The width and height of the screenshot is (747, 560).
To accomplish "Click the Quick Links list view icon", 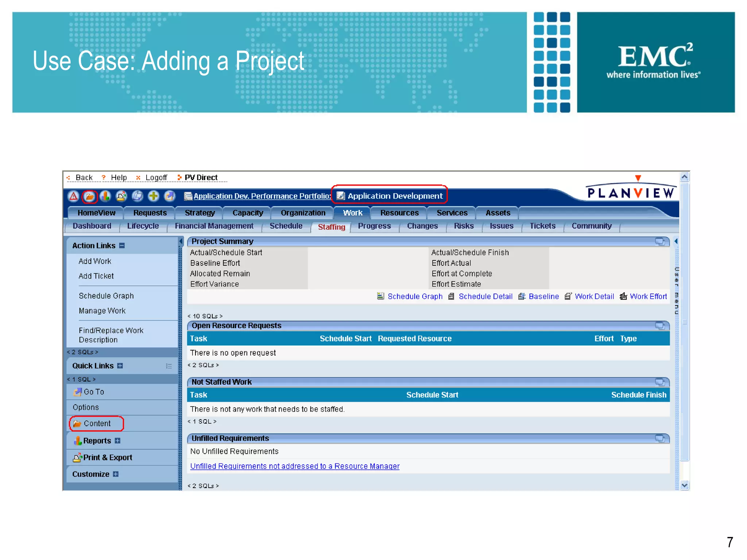I will pyautogui.click(x=169, y=366).
